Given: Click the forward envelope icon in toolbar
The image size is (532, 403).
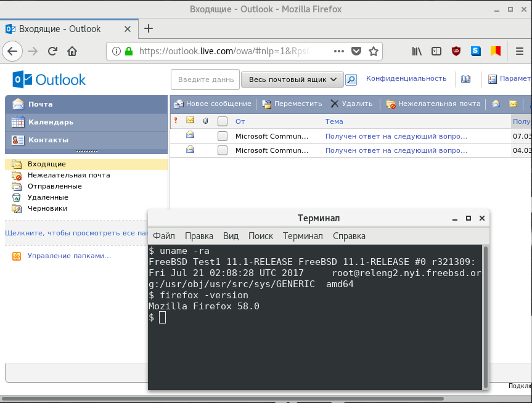Looking at the screenshot, I should pos(513,104).
